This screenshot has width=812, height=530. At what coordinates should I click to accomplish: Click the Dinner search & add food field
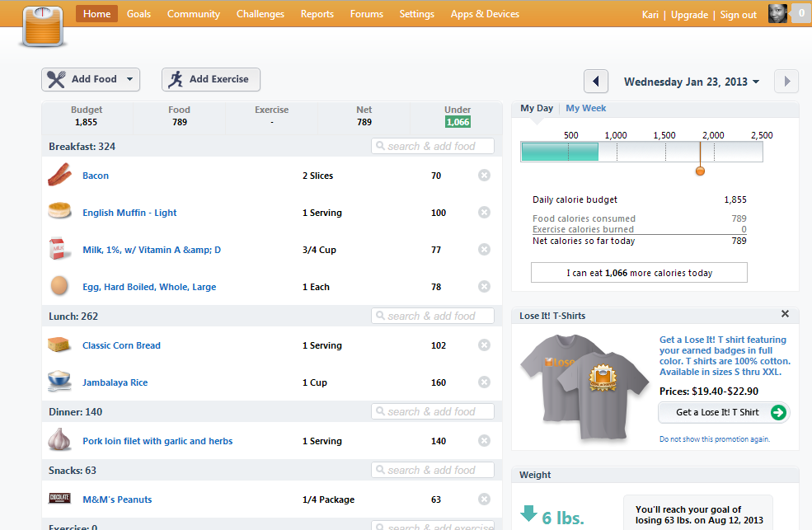pos(433,411)
